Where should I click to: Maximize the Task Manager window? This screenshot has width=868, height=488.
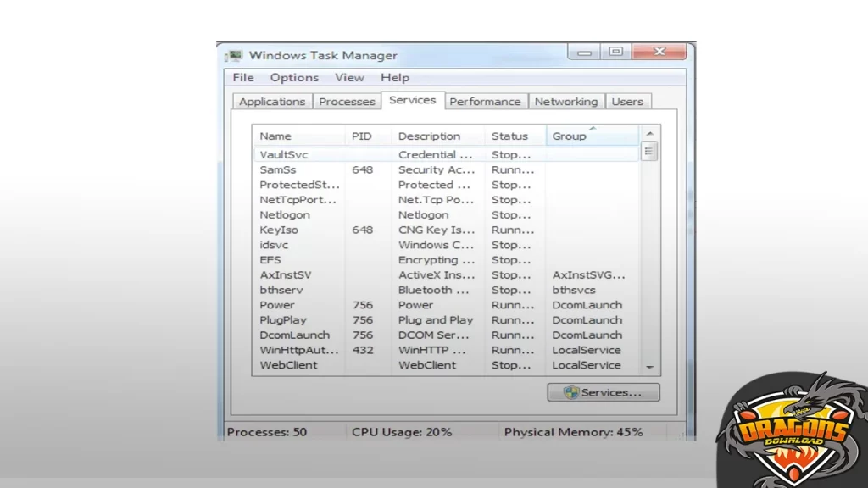coord(616,53)
